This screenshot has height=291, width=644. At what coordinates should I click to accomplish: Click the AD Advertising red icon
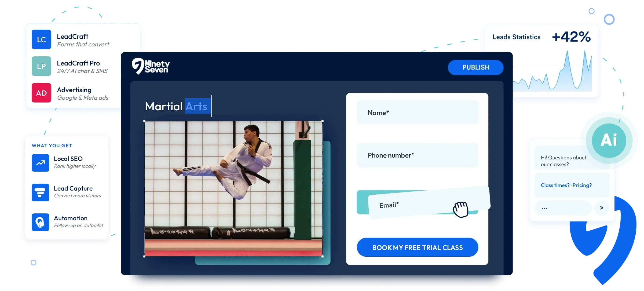coord(41,93)
